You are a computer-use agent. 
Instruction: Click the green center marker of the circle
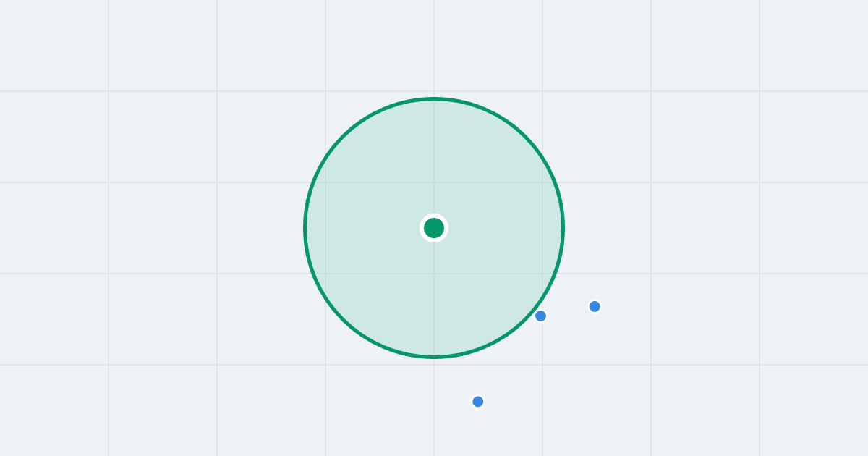[434, 228]
